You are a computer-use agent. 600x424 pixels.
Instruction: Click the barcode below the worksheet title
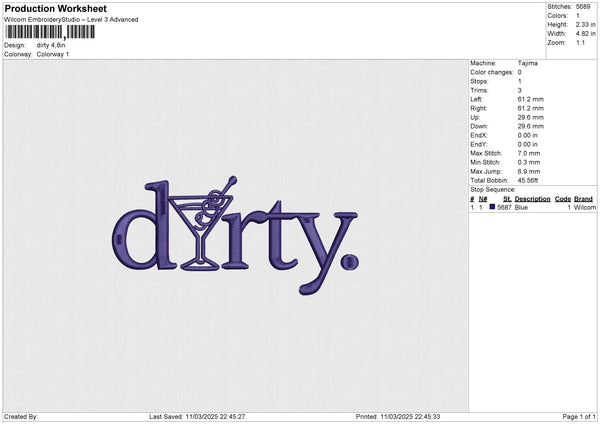click(50, 32)
